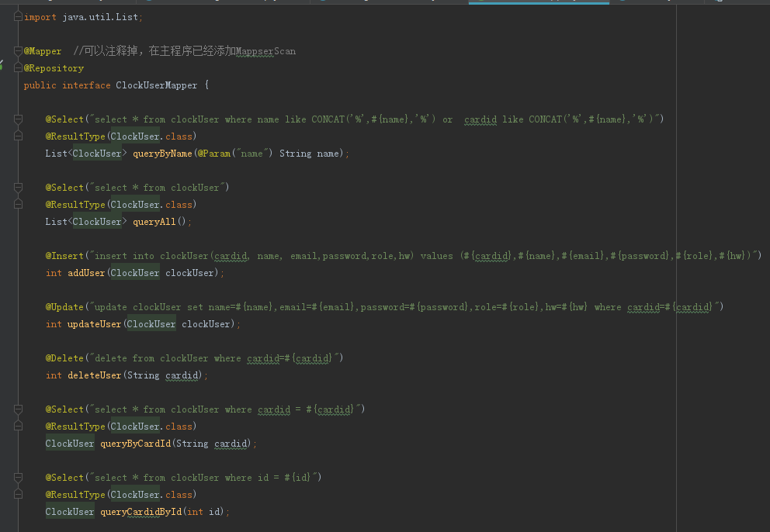Place cursor on the queryByName method name

(x=162, y=154)
